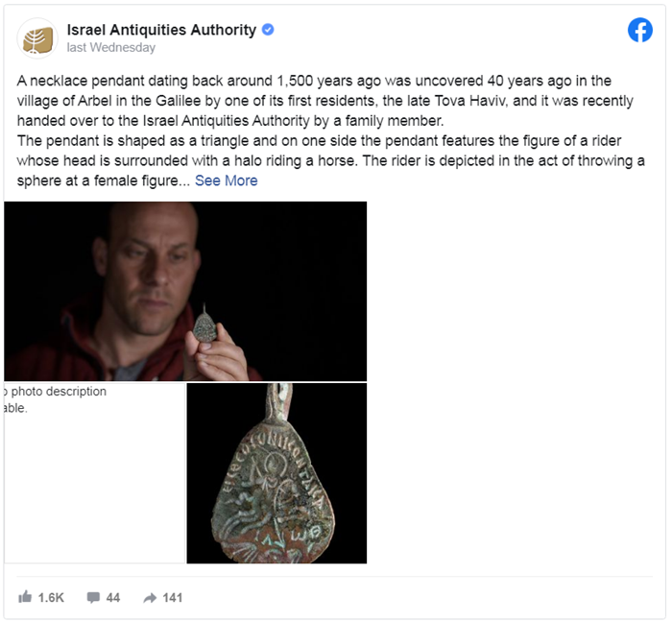Viewport: 672px width, 622px height.
Task: Open the Facebook logo icon
Action: [640, 30]
